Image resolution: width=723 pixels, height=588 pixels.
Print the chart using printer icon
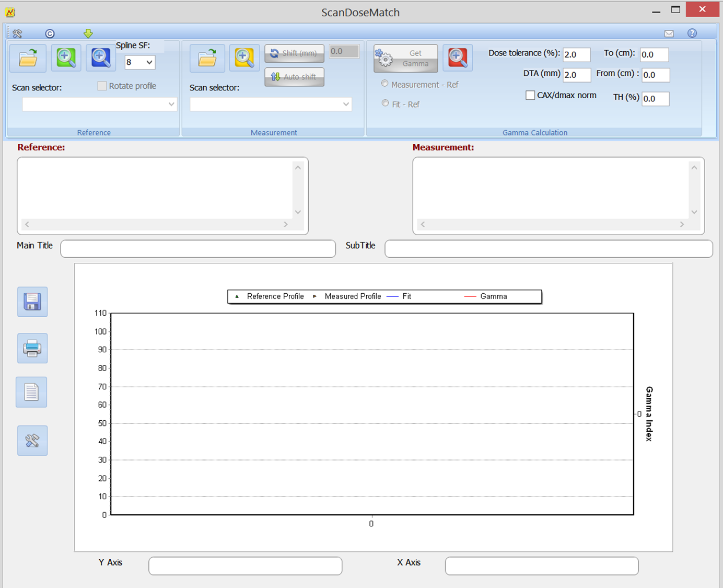(32, 348)
